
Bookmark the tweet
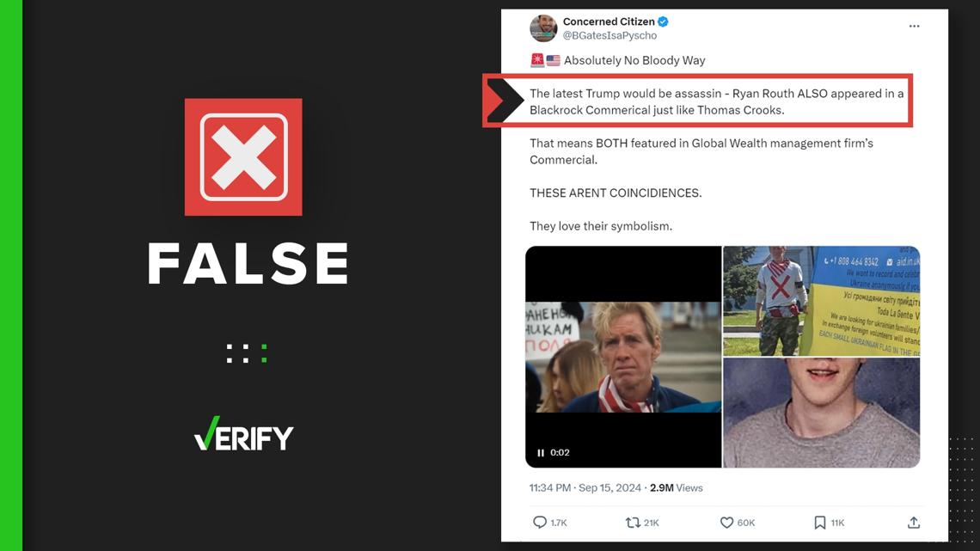819,523
